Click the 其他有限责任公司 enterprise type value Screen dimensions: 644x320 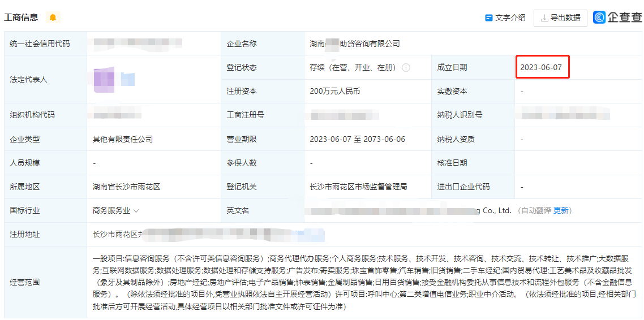click(123, 139)
